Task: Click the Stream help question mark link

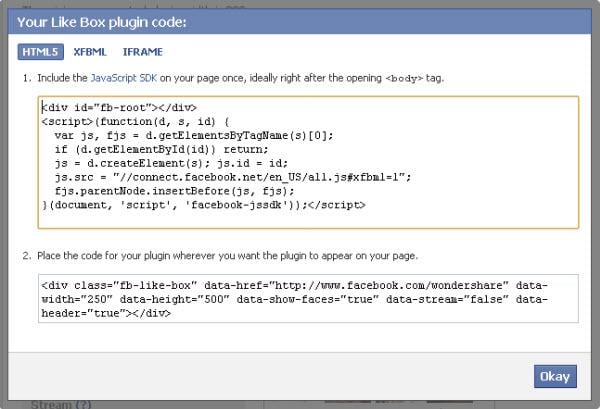Action: tap(83, 403)
